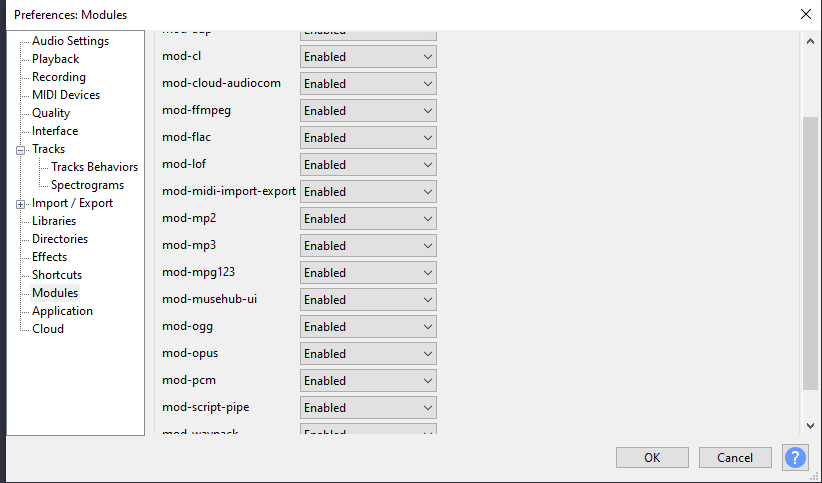
Task: Close the Preferences dialog with X
Action: pos(806,14)
